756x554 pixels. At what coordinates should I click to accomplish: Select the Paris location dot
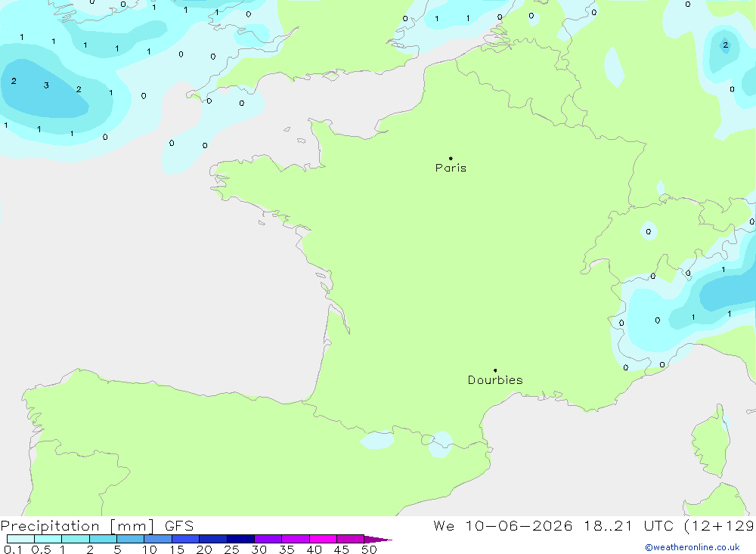(x=451, y=158)
